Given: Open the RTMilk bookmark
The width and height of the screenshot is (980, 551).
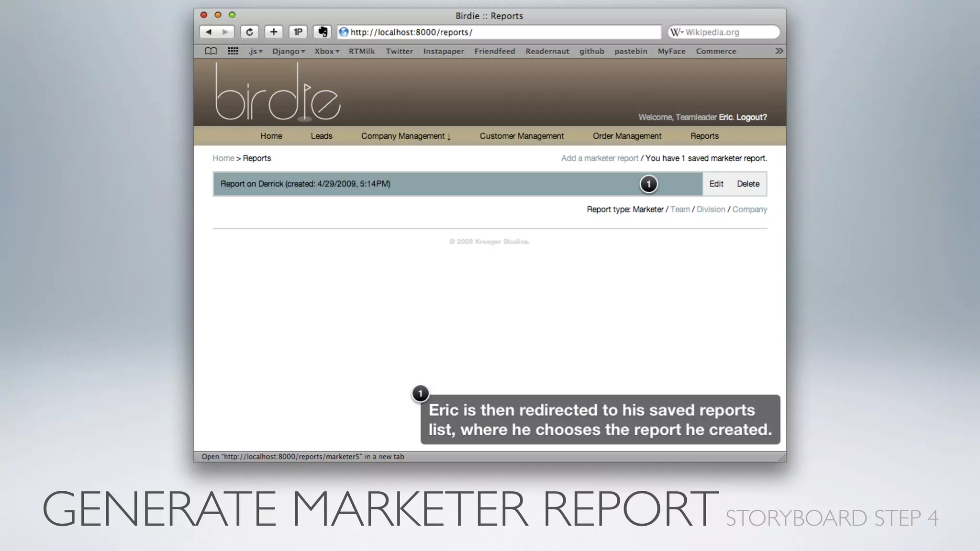Looking at the screenshot, I should pos(362,51).
